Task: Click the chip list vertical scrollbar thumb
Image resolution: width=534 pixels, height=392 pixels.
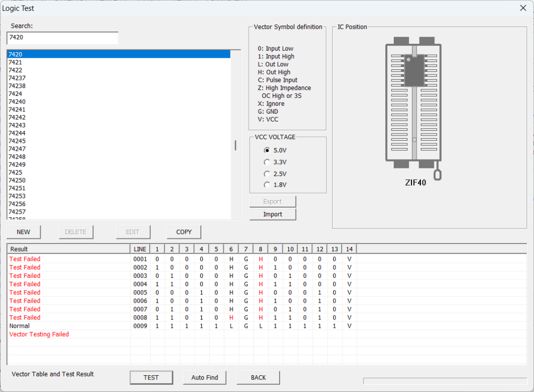Action: (235, 145)
